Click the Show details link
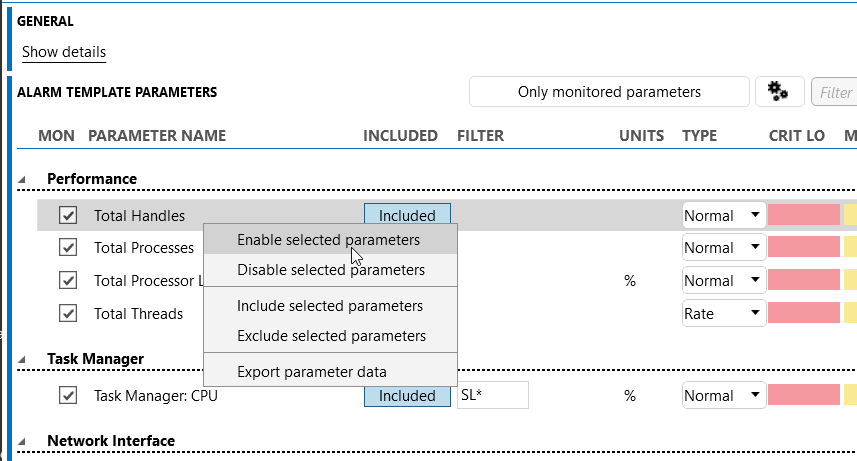Viewport: 857px width, 461px height. (x=64, y=52)
